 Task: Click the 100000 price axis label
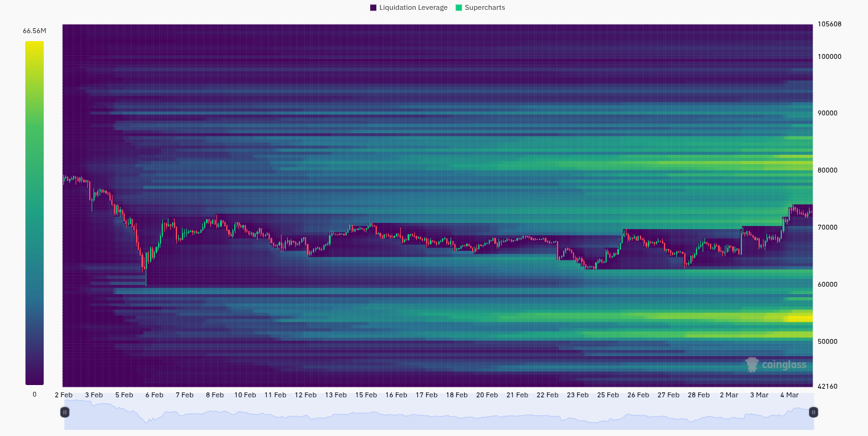(x=829, y=56)
